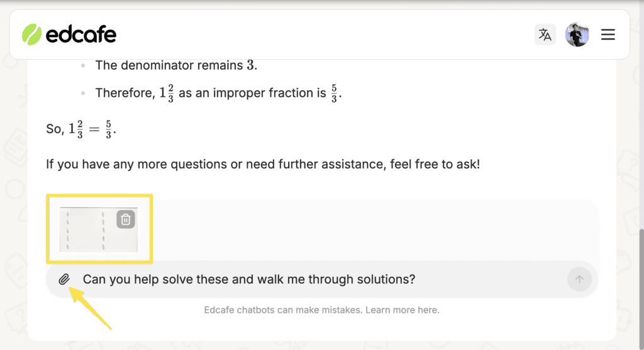Click the 5/3 fraction ending Therefore line
This screenshot has width=644, height=350.
(x=334, y=93)
